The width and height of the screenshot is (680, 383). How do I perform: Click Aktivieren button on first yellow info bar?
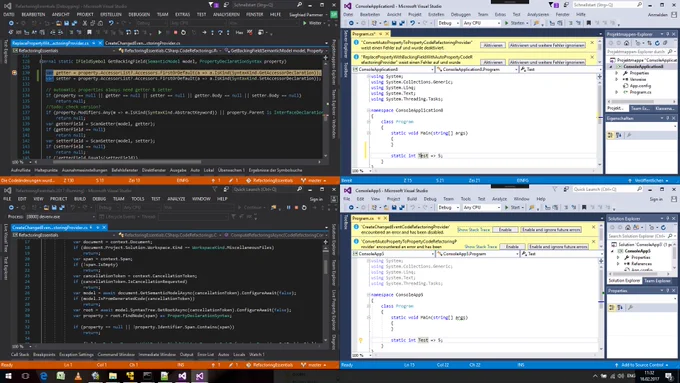493,45
